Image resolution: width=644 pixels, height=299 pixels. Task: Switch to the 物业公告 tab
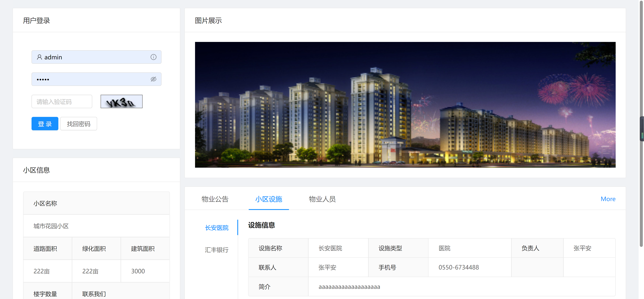(215, 199)
